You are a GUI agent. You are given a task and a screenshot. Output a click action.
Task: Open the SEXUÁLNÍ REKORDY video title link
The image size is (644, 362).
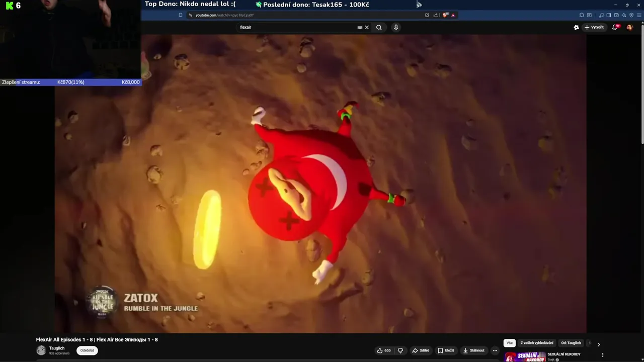pyautogui.click(x=564, y=354)
